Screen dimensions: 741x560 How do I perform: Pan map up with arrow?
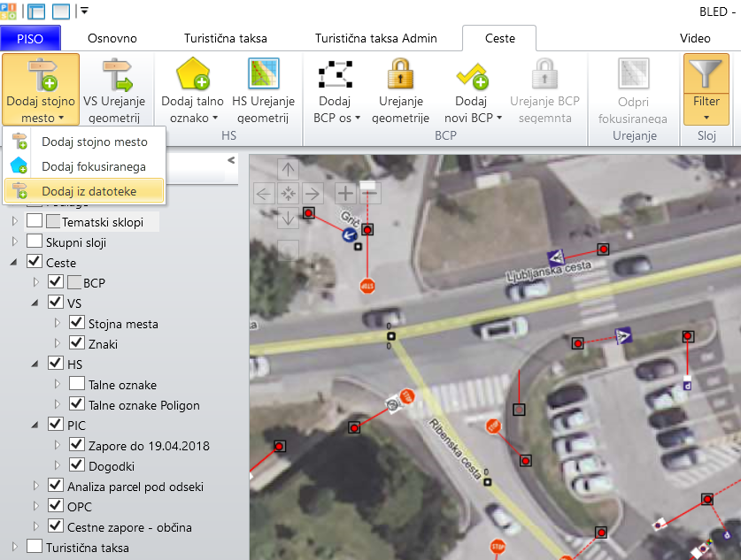coord(289,169)
